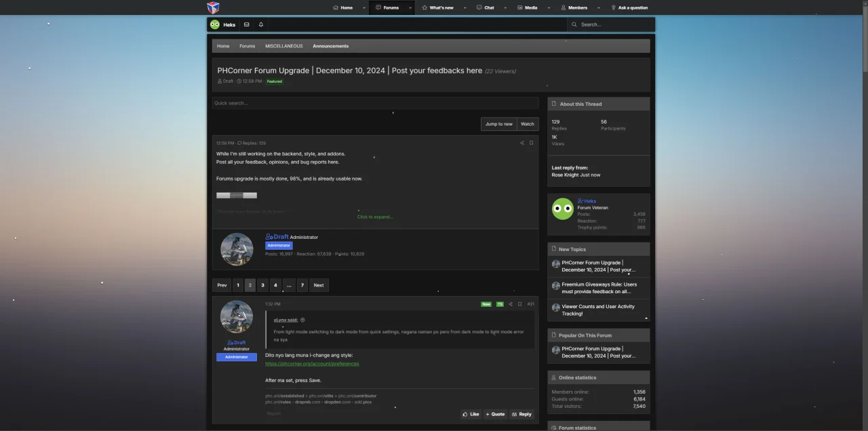Viewport: 868px width, 431px height.
Task: Click the search magnifier icon
Action: [x=574, y=24]
